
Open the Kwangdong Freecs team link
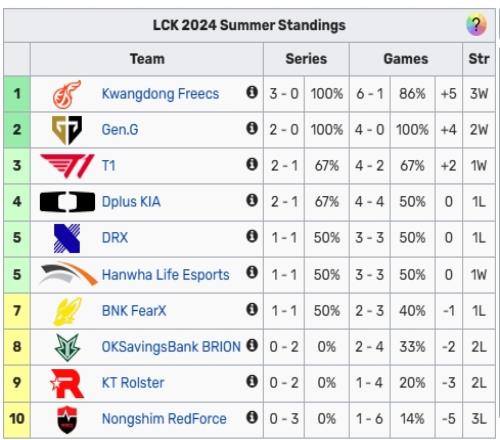[160, 94]
